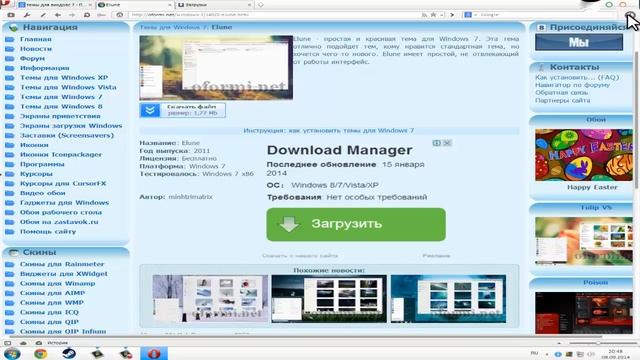Screen dimensions: 640x360
Task: Click folder icon next to Программы
Action: coord(9,164)
